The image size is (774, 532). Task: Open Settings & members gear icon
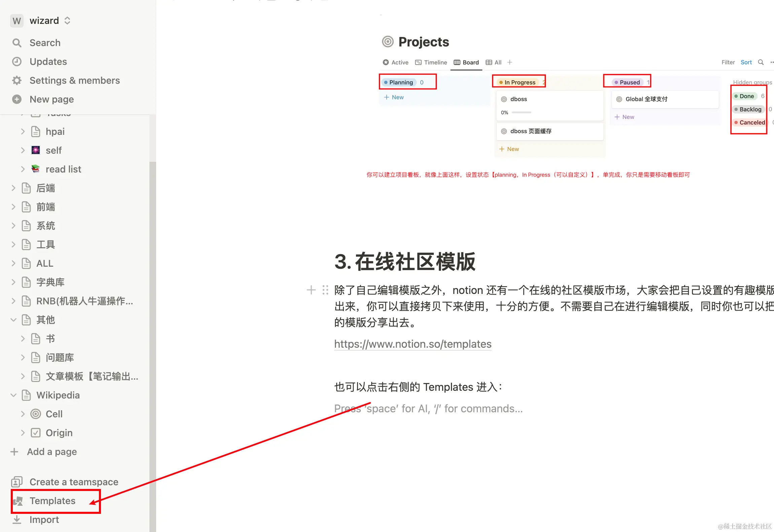[16, 80]
